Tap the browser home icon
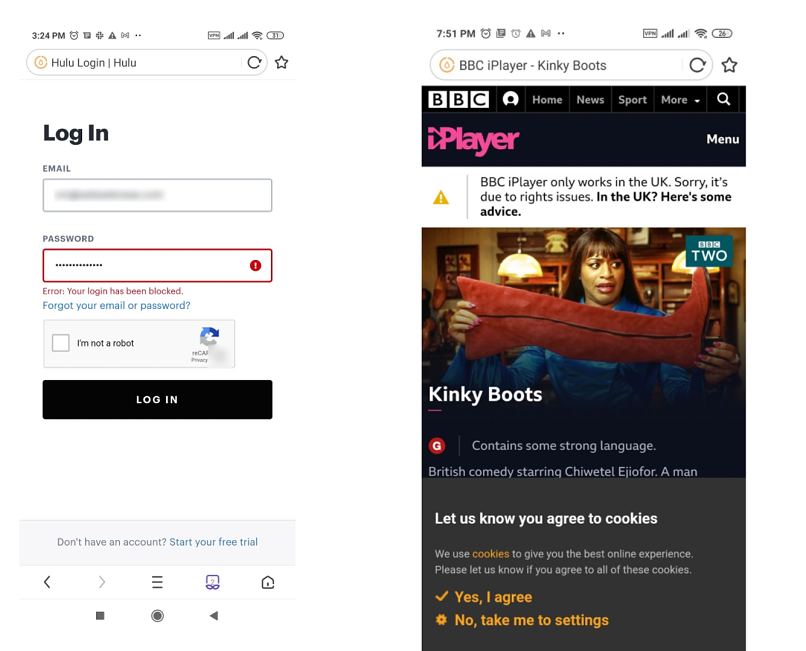806x651 pixels. tap(268, 582)
